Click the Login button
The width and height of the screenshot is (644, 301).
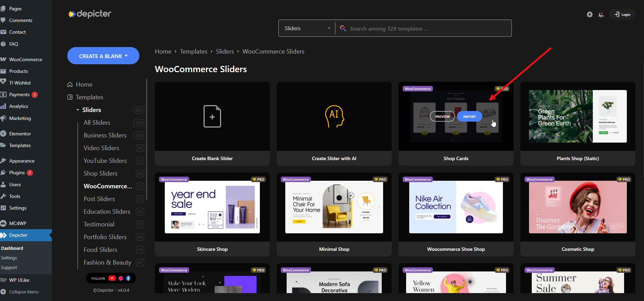pos(622,14)
